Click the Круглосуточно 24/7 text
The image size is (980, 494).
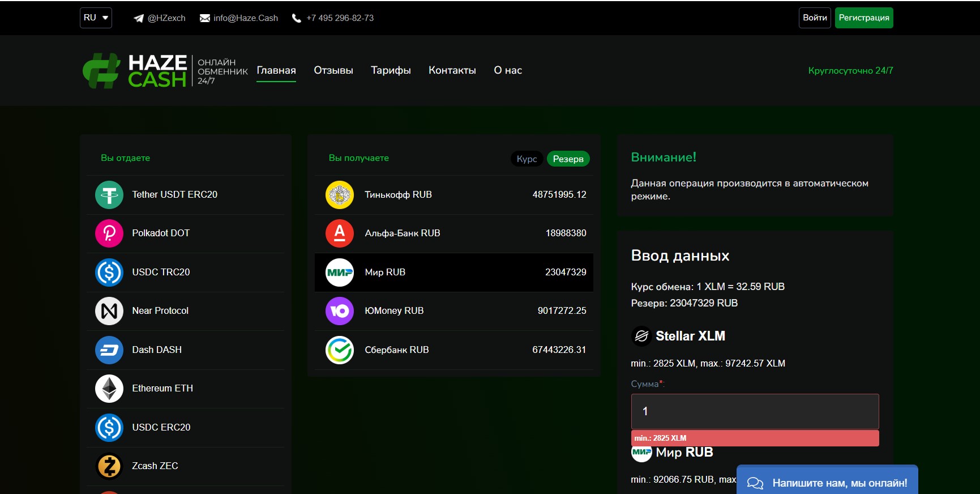(x=851, y=71)
